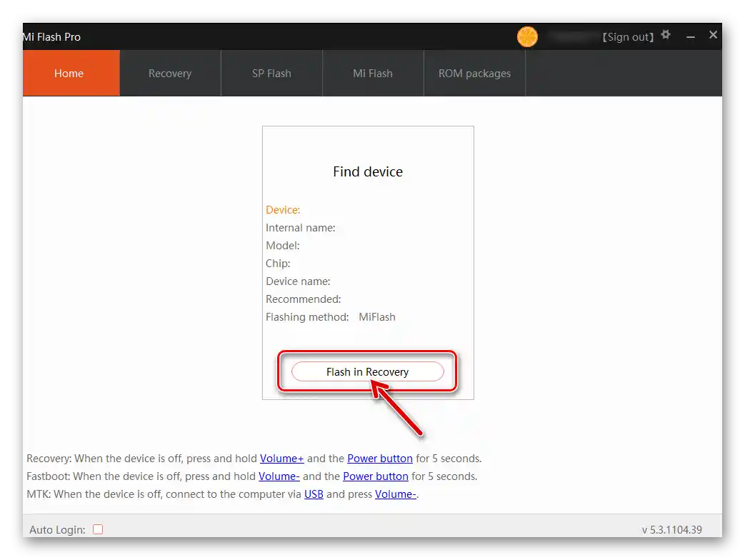This screenshot has height=560, width=745.
Task: Click the Find device heading
Action: (x=368, y=171)
